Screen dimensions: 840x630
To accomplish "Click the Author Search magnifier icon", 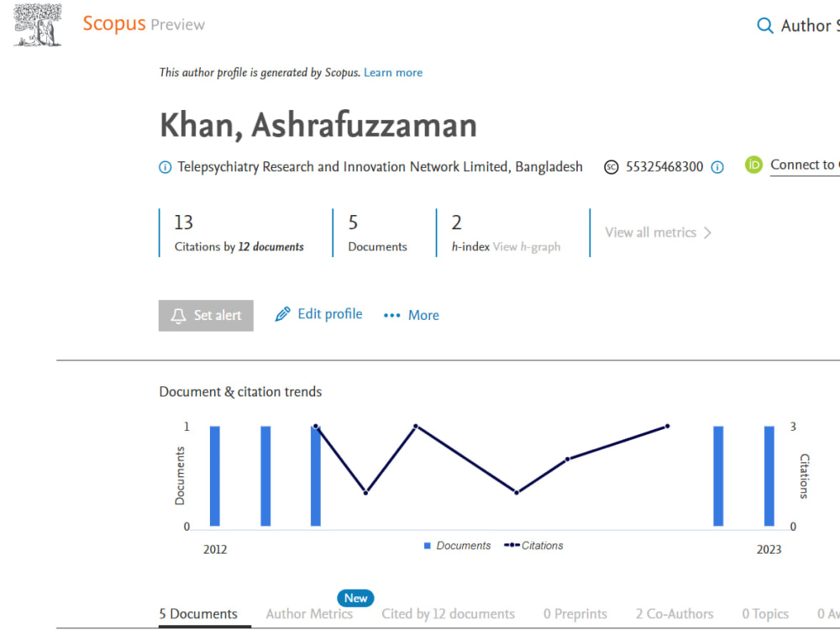I will [x=765, y=25].
